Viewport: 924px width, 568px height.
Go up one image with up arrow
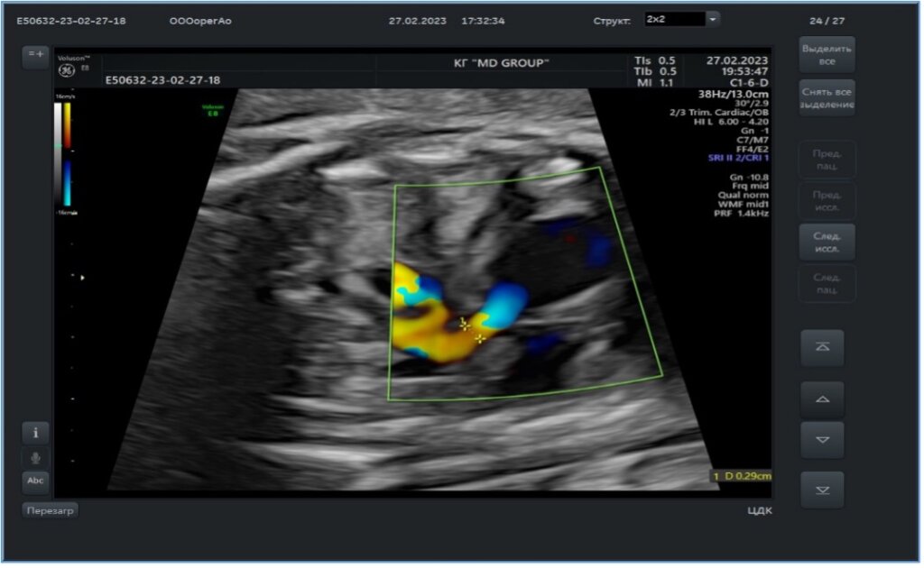coord(822,399)
